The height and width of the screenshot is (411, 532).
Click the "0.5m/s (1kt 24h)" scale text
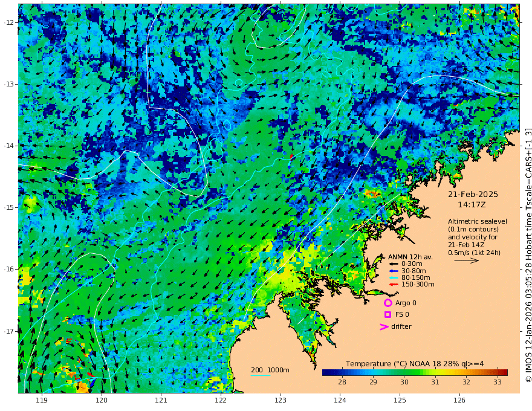tap(475, 253)
